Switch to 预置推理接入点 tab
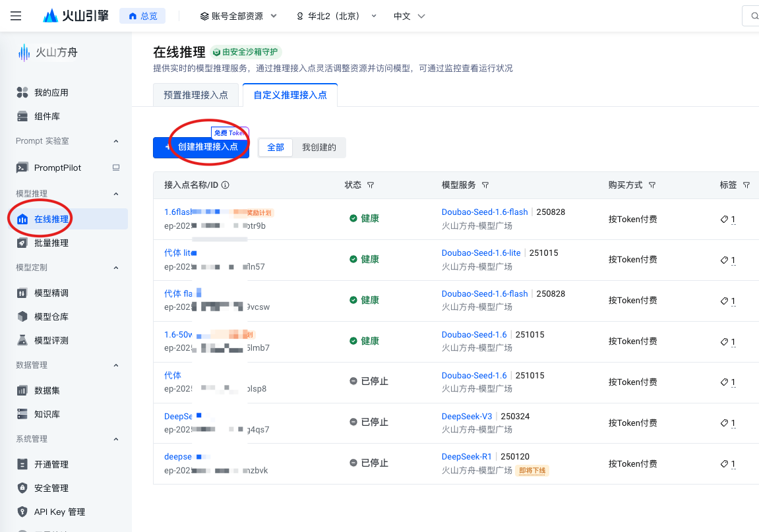Image resolution: width=759 pixels, height=532 pixels. pos(196,95)
